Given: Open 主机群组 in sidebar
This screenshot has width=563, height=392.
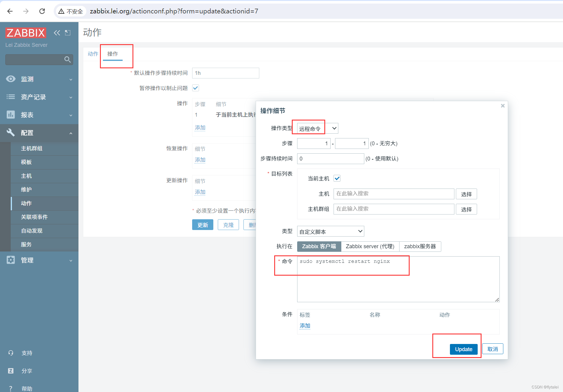Looking at the screenshot, I should [44, 148].
